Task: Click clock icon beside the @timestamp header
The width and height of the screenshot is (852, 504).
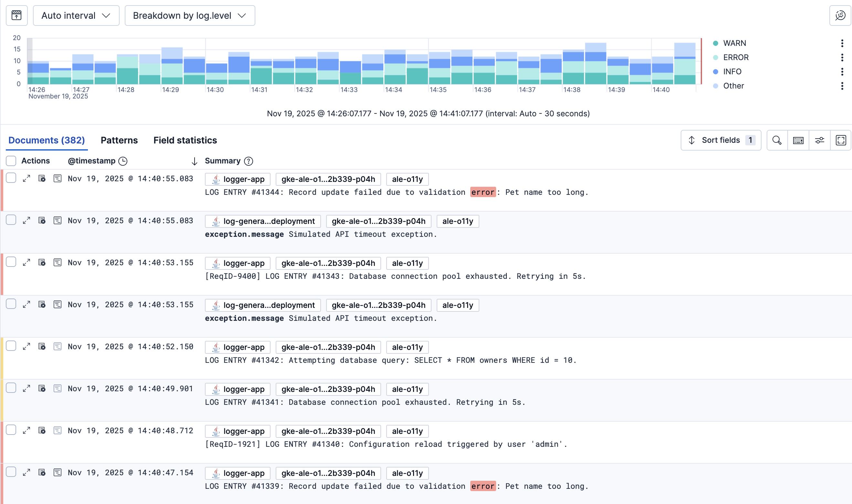Action: [123, 161]
